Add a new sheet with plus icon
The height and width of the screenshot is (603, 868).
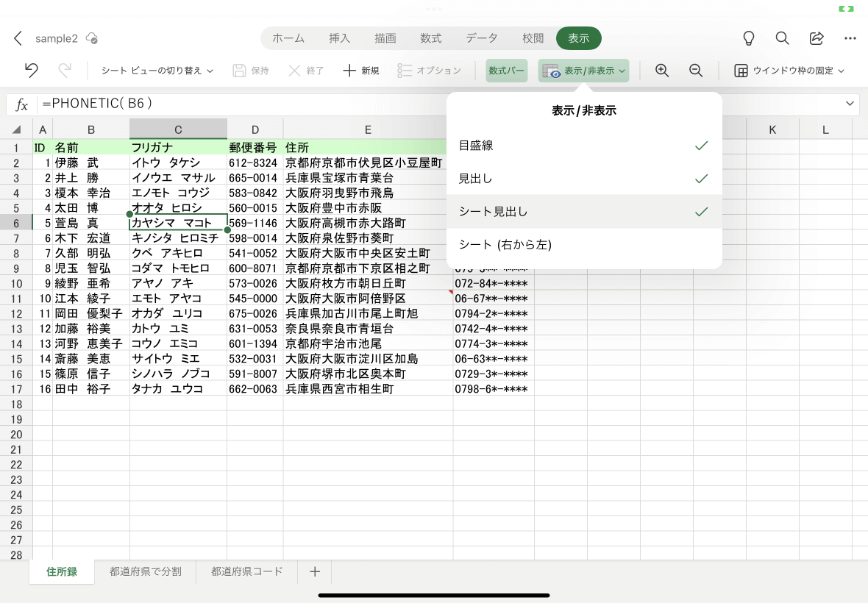314,571
